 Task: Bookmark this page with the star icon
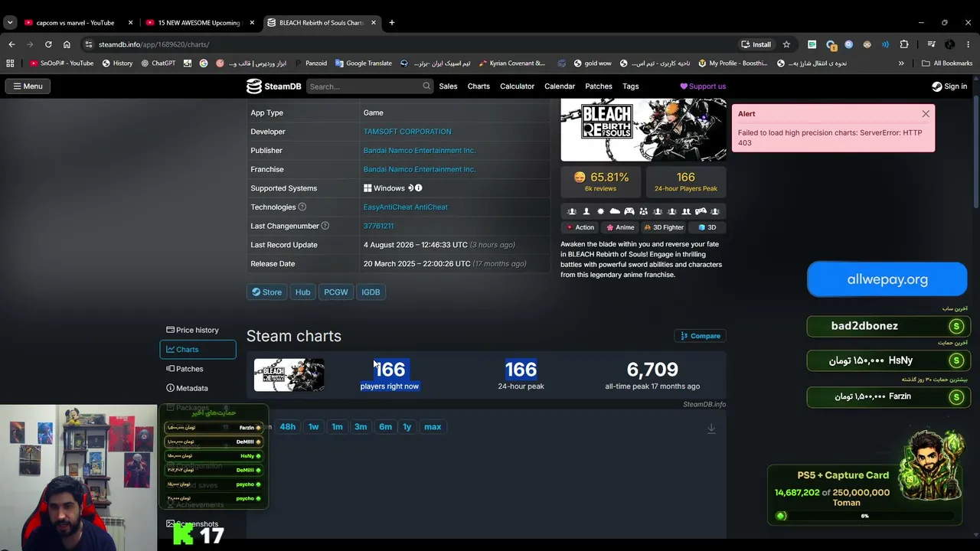click(x=786, y=44)
